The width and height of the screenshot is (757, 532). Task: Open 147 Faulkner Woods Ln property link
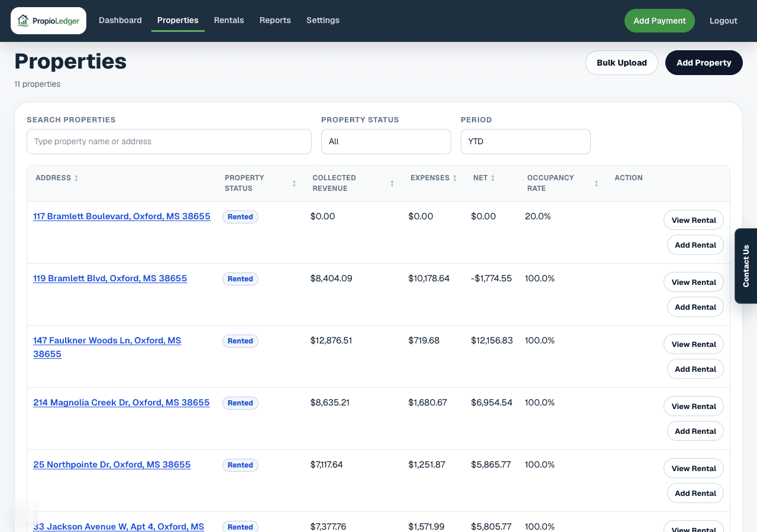click(107, 347)
